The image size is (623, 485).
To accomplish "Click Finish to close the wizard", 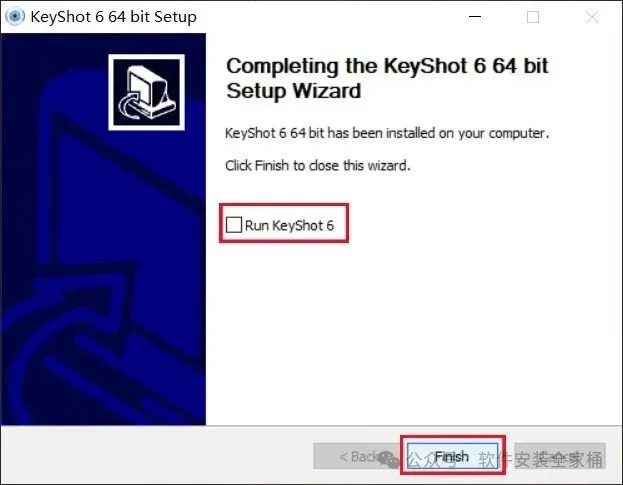I will pyautogui.click(x=452, y=456).
